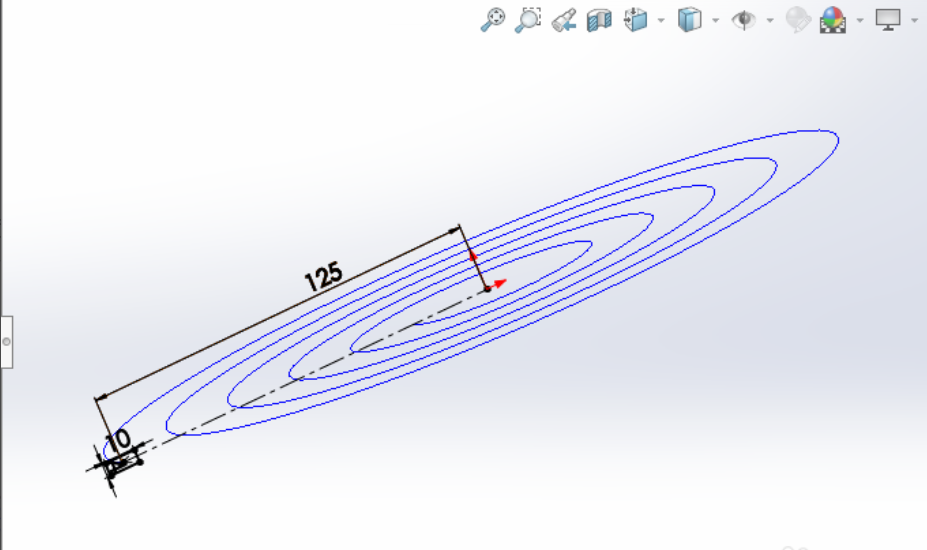Expand the Hide/Show Items dropdown arrow

point(770,21)
